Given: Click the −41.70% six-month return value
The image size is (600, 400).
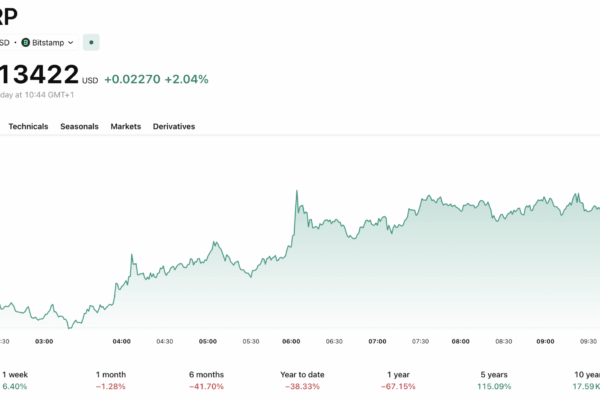Looking at the screenshot, I should tap(206, 386).
